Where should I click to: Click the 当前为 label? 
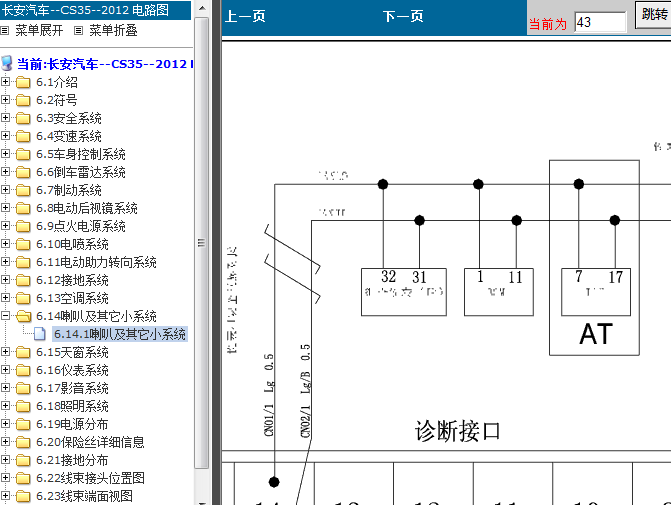point(548,24)
